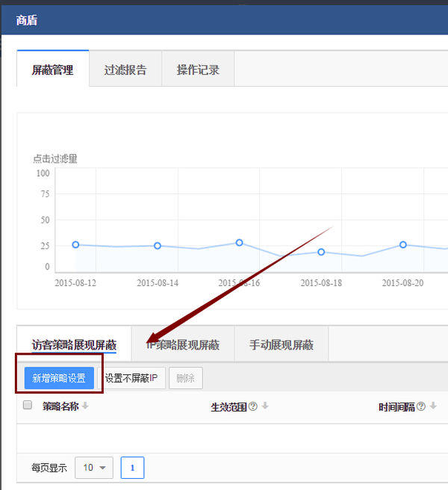Screen dimensions: 448x490
Task: Click the help icon beside 时间间隔
Action: [420, 406]
